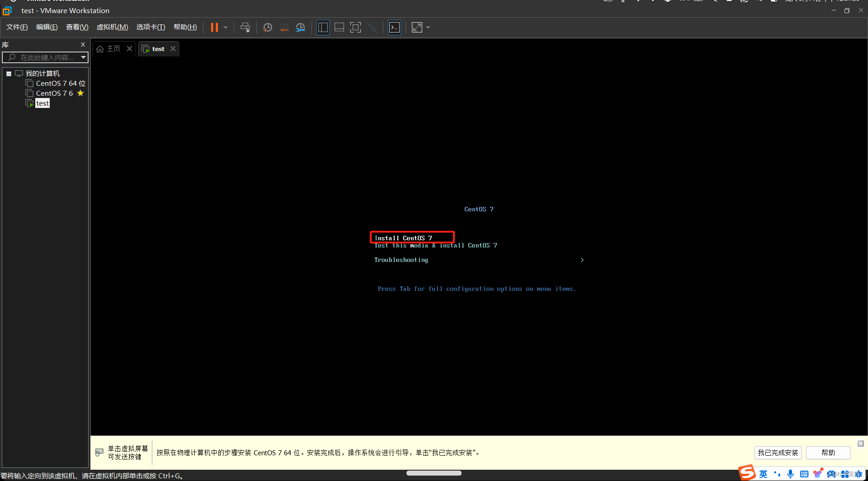Image resolution: width=868 pixels, height=481 pixels.
Task: Open the power options dropdown beside the pause button
Action: click(x=226, y=28)
